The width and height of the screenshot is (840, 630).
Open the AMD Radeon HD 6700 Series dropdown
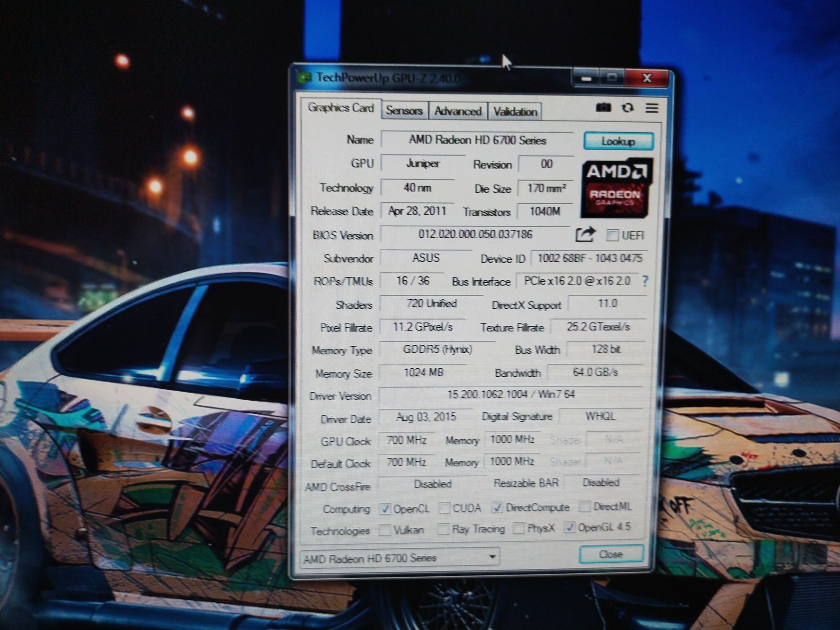(x=400, y=558)
